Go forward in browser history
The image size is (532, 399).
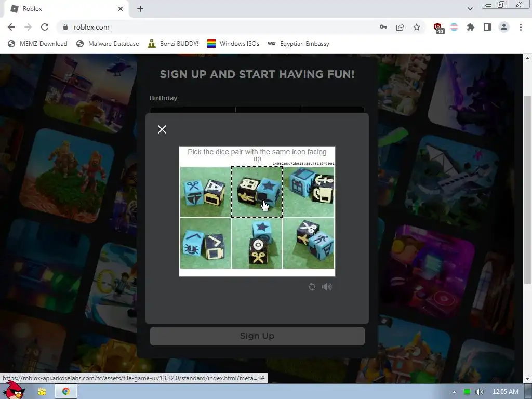(x=28, y=27)
